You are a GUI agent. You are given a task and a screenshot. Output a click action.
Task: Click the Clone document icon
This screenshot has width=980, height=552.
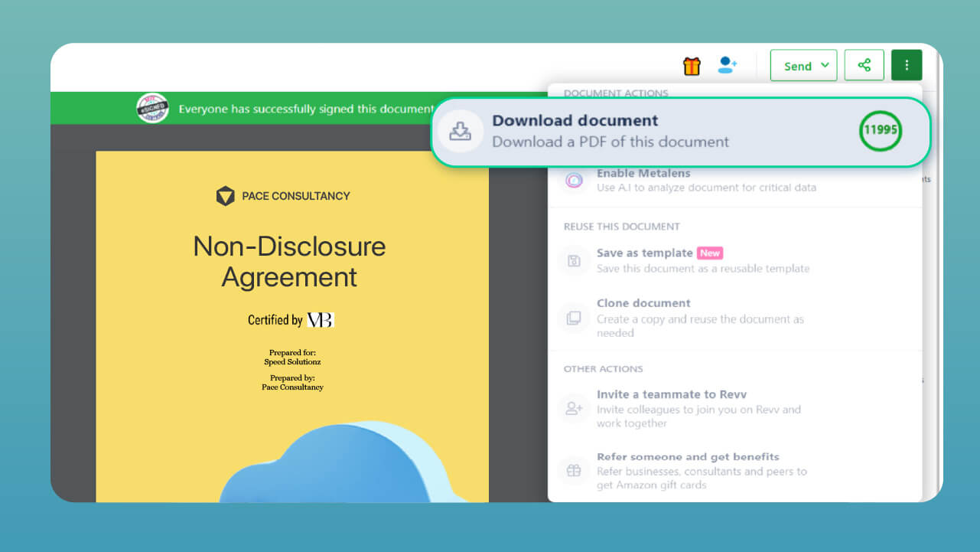tap(574, 318)
